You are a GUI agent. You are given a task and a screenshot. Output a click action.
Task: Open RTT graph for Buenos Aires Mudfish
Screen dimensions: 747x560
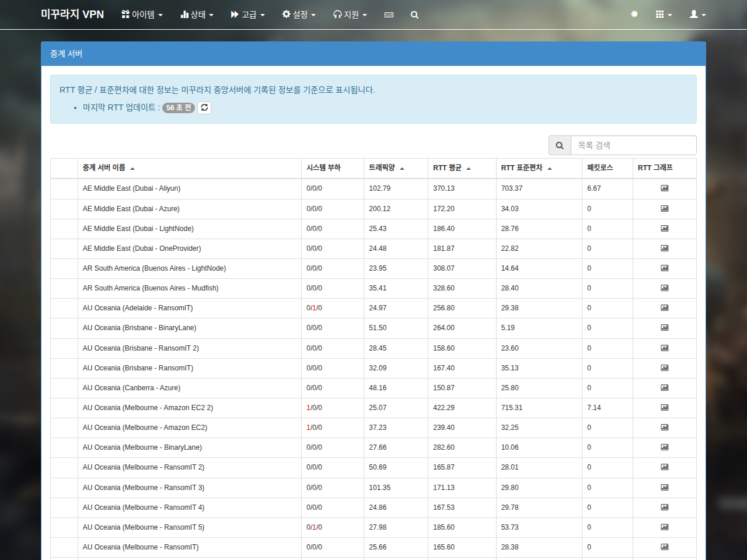664,288
